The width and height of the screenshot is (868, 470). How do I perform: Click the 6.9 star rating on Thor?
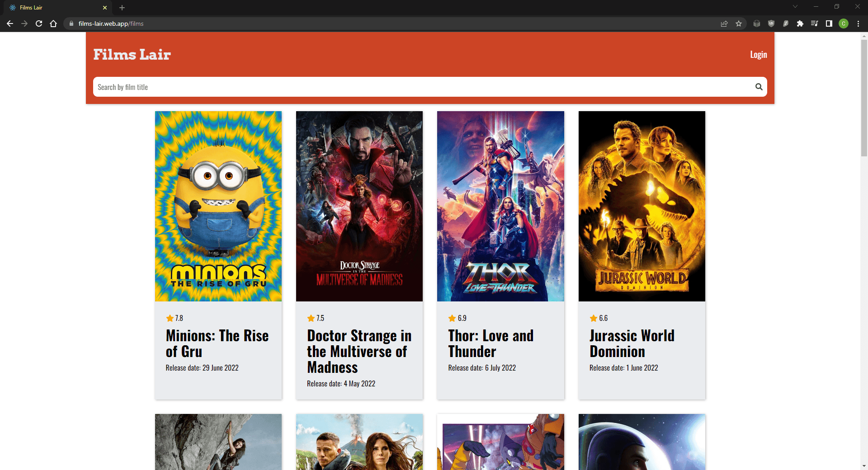pos(457,318)
